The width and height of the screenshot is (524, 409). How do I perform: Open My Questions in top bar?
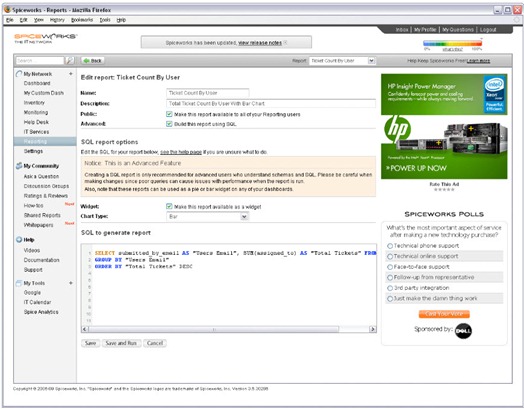(458, 30)
